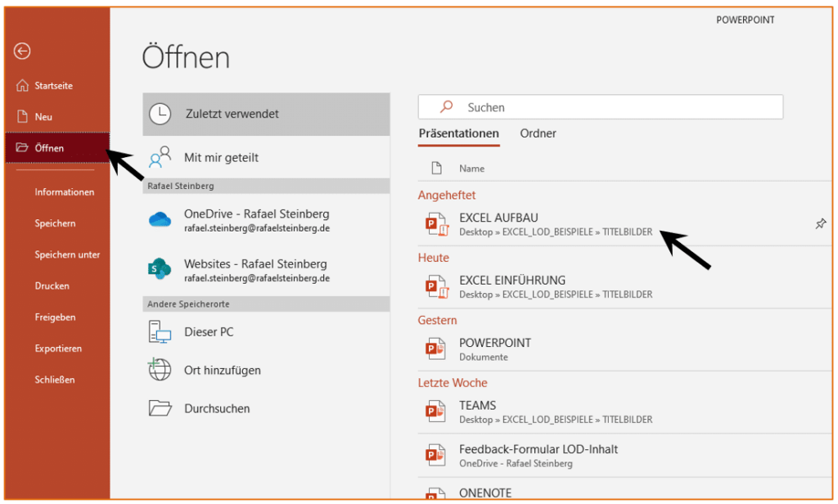Viewport: 838px width, 504px height.
Task: Click the Öffnen folder icon in sidebar
Action: (22, 147)
